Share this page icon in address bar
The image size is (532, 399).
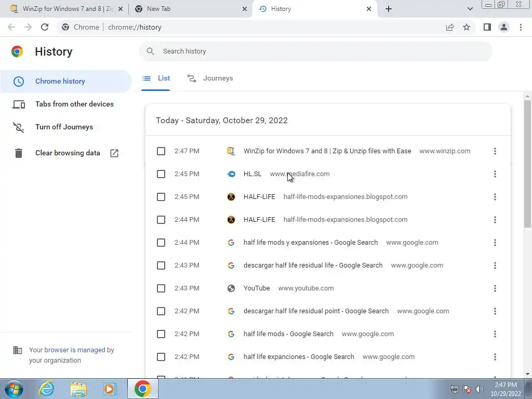(x=450, y=27)
